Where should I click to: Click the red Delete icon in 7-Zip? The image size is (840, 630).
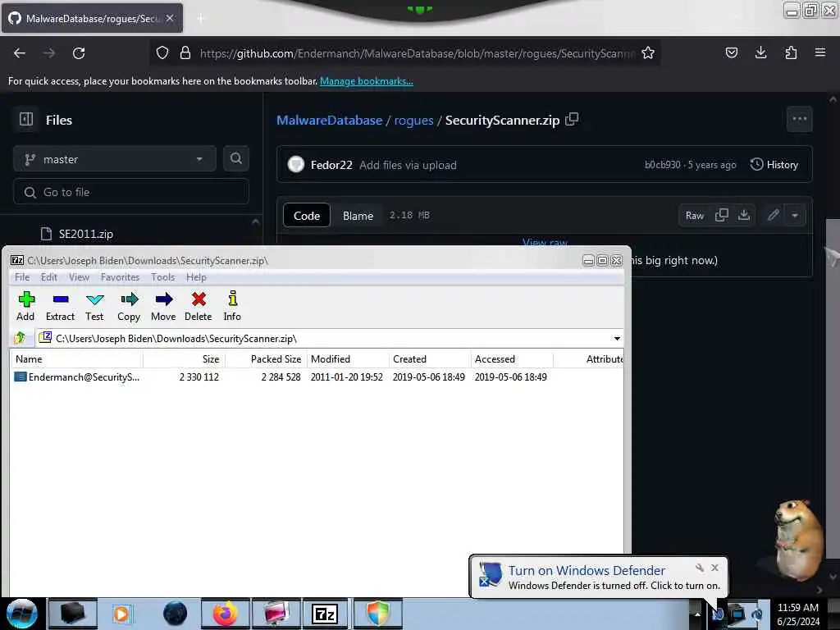[199, 306]
